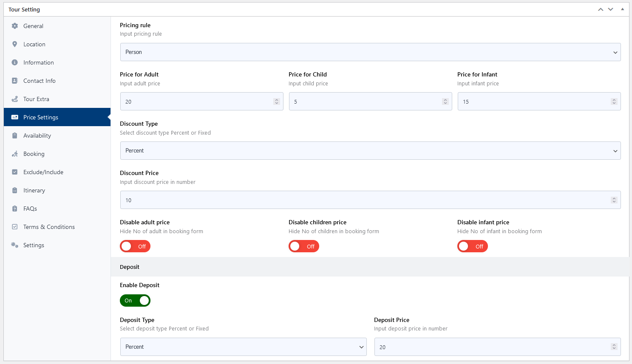This screenshot has height=364, width=632.
Task: Open the Deposit Type dropdown
Action: click(243, 347)
